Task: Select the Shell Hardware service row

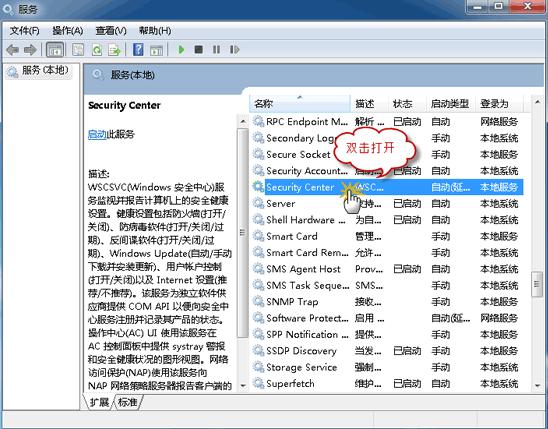Action: coord(387,220)
